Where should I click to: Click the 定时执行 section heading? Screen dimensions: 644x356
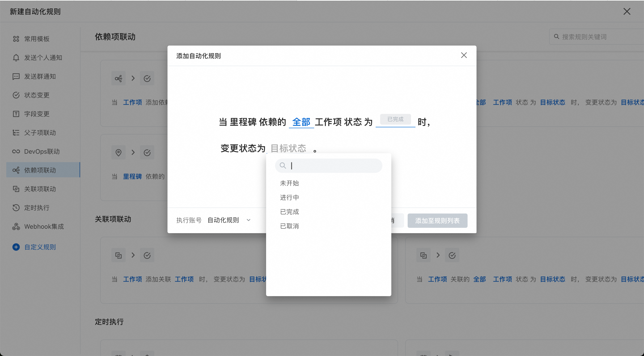[109, 322]
